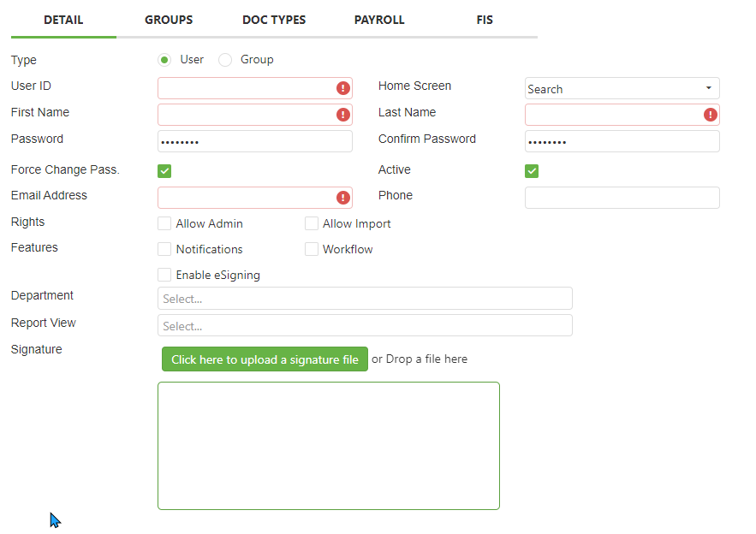Image resolution: width=756 pixels, height=534 pixels.
Task: Select the Group type radio button
Action: [225, 60]
